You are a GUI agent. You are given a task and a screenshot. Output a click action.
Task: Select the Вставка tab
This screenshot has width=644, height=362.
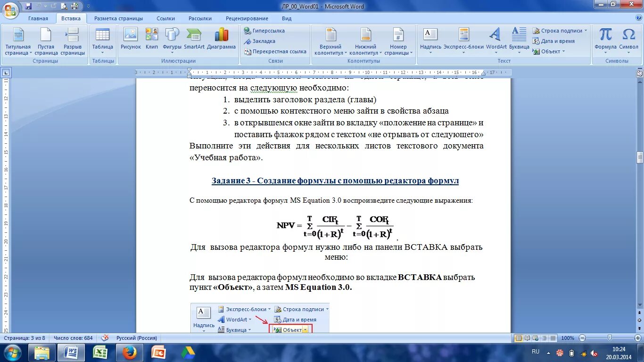point(71,18)
